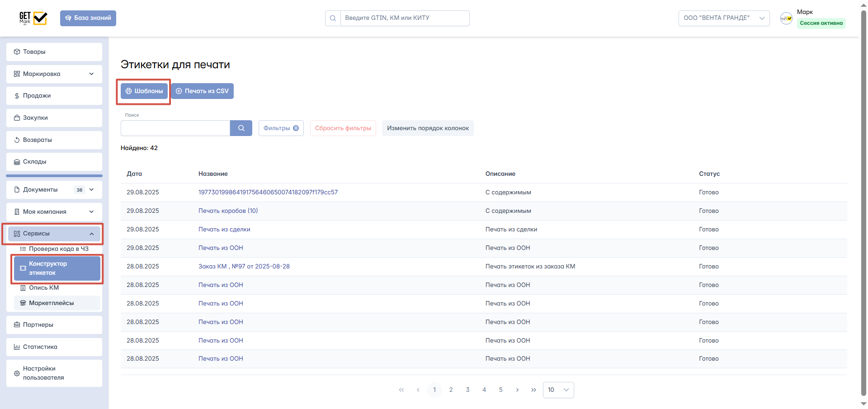Open Статистика section
The height and width of the screenshot is (409, 868).
coord(54,347)
